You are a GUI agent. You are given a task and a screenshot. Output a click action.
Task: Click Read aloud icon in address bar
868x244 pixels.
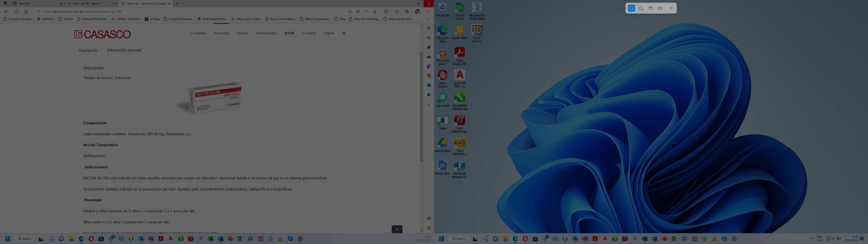click(x=366, y=12)
